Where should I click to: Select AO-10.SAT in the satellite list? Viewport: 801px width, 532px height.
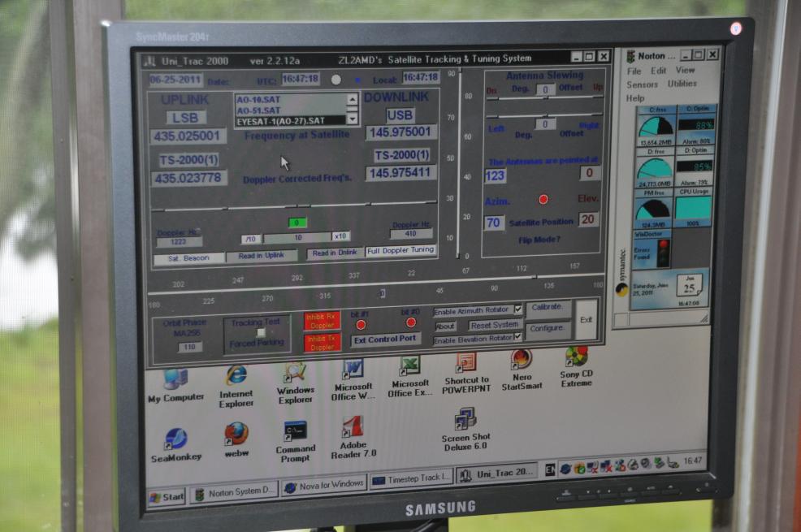pos(291,100)
